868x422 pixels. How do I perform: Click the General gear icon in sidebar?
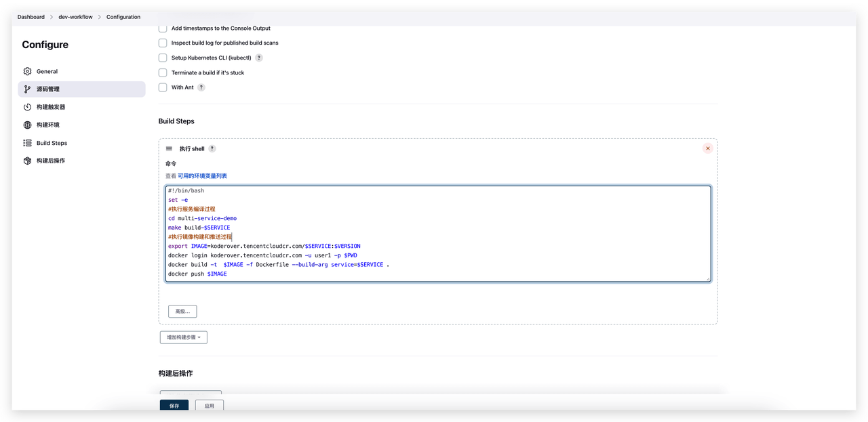27,71
